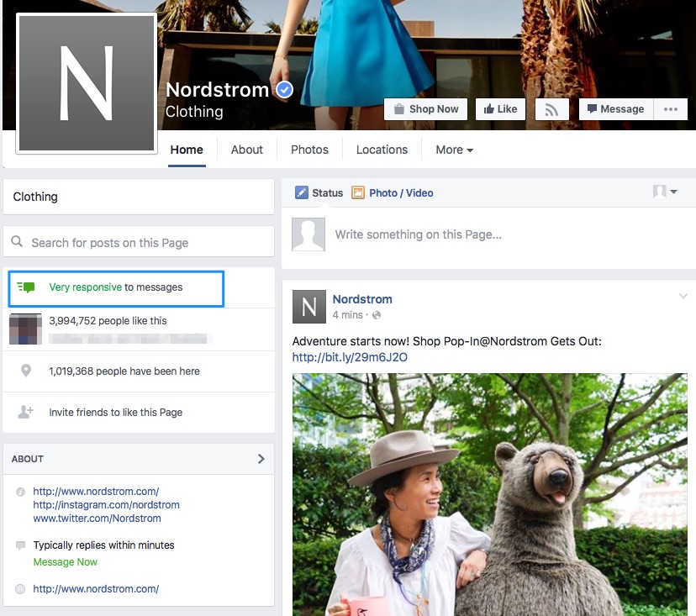Image resolution: width=696 pixels, height=616 pixels.
Task: Click the magnifier icon in page search
Action: coord(17,241)
